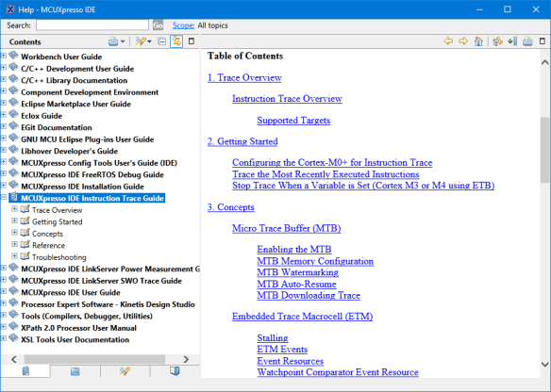Screen dimensions: 551x392
Task: Click the Workbench User Guide book icon
Action: click(x=14, y=55)
